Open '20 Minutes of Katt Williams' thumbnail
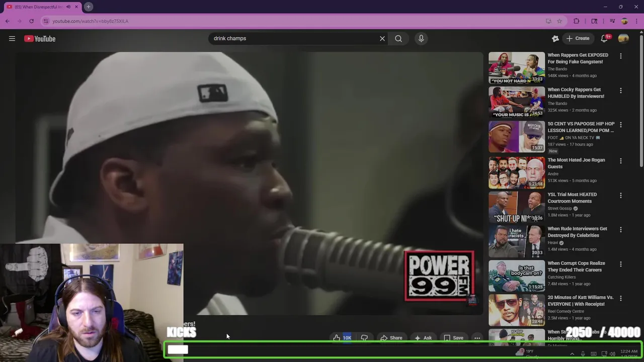644x362 pixels. pos(517,310)
